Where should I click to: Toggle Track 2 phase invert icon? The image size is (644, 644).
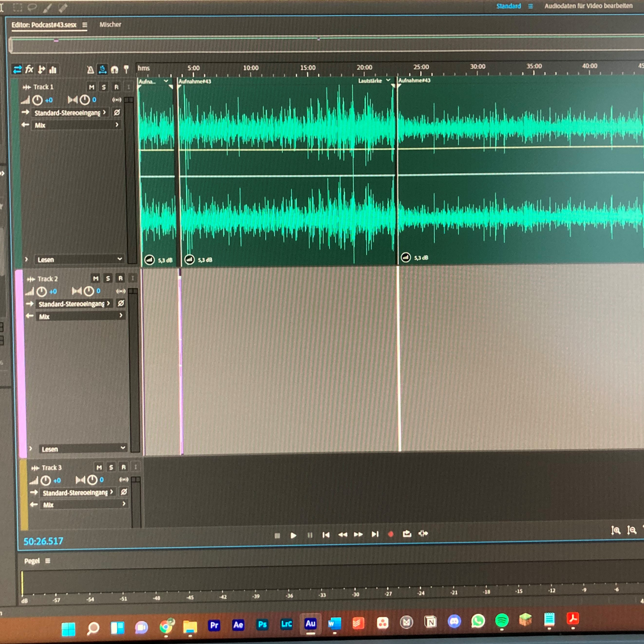click(x=121, y=303)
